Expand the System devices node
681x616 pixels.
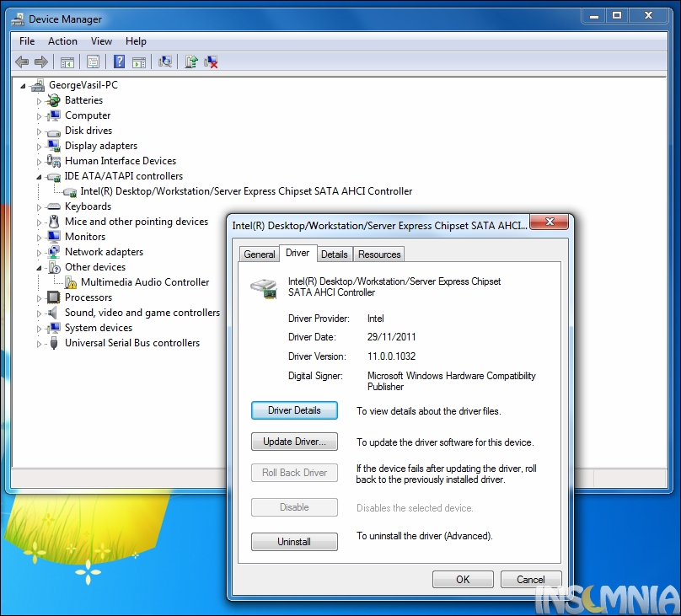(39, 329)
